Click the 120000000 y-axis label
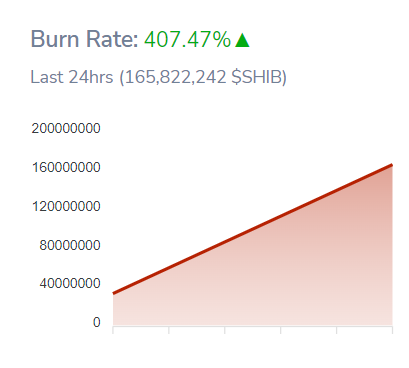 (66, 206)
